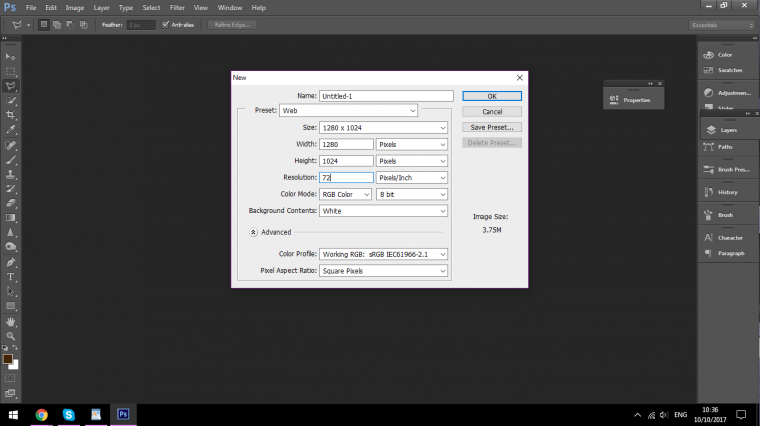Image resolution: width=760 pixels, height=426 pixels.
Task: Select the Brush tool in toolbox
Action: pos(10,159)
